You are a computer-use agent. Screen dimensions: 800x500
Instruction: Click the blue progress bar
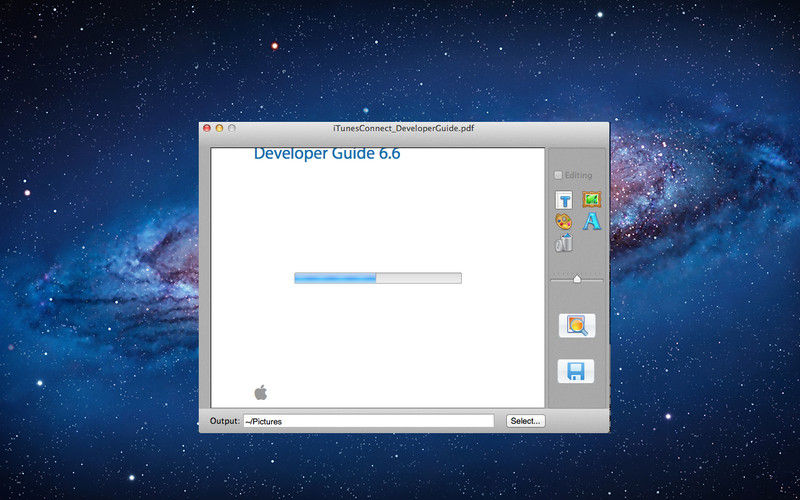coord(378,278)
